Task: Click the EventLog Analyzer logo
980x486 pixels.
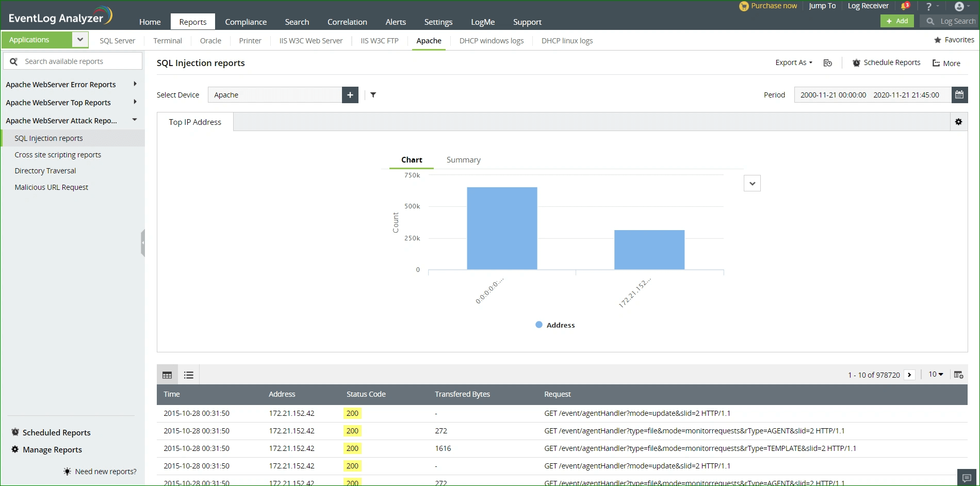Action: (x=60, y=16)
